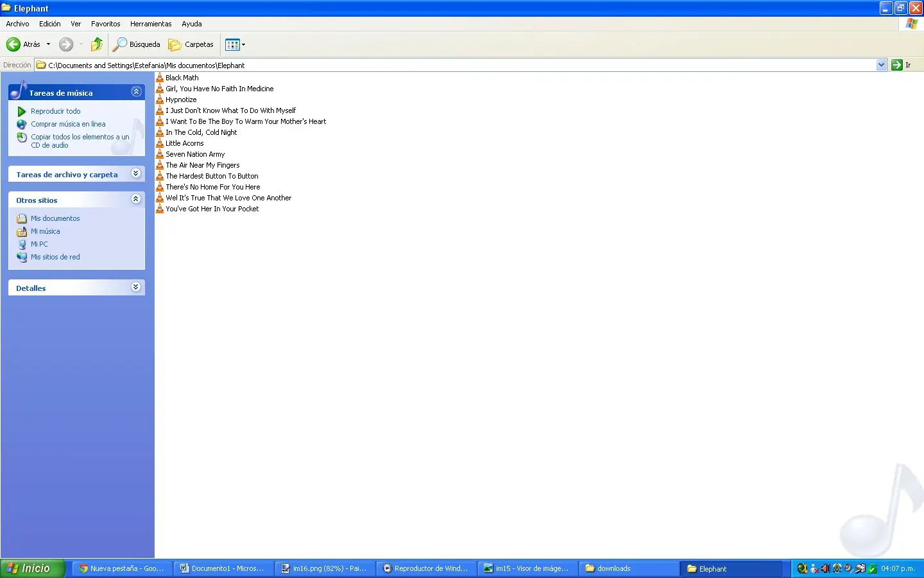Open the Favoritos menu
This screenshot has width=924, height=578.
106,24
